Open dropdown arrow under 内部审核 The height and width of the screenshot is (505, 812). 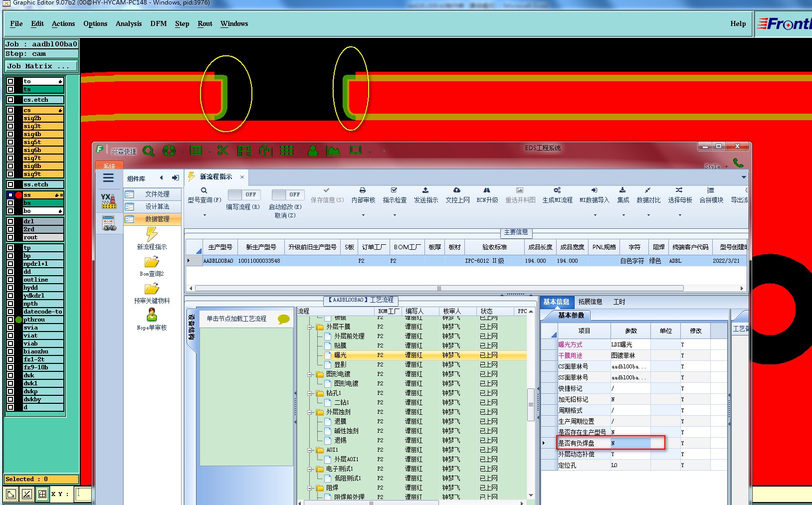(363, 215)
